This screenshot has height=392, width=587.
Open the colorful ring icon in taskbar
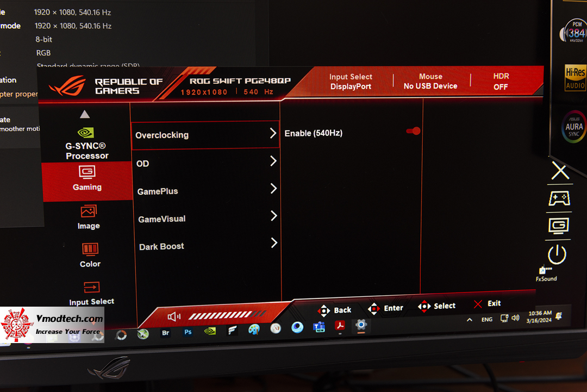[x=121, y=335]
